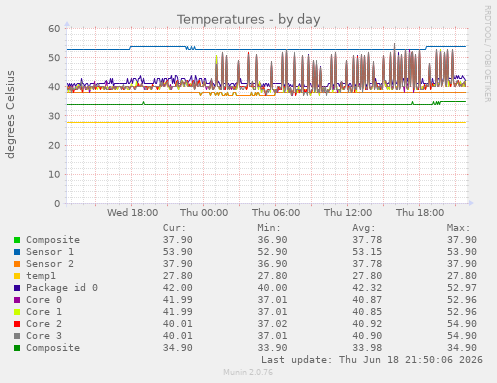Image resolution: width=497 pixels, height=383 pixels.
Task: Click Core 2 minimum value 37.02
Action: pos(272,324)
